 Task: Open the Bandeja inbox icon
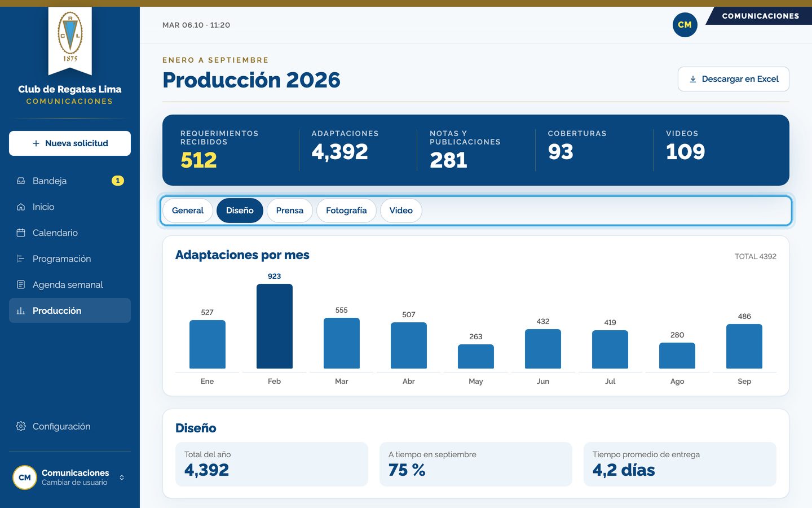coord(21,181)
